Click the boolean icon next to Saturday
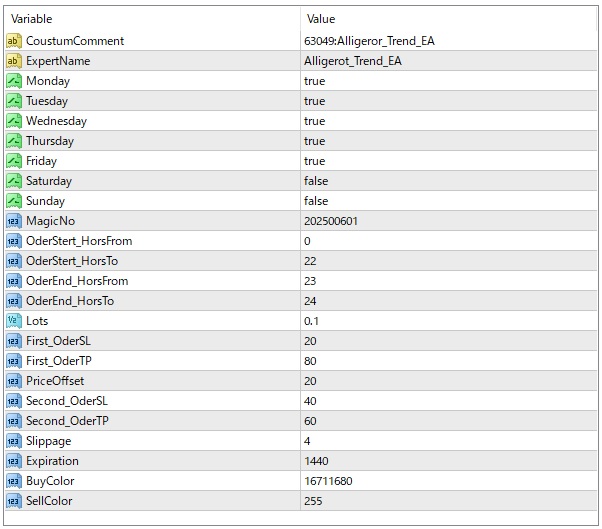 [x=14, y=181]
